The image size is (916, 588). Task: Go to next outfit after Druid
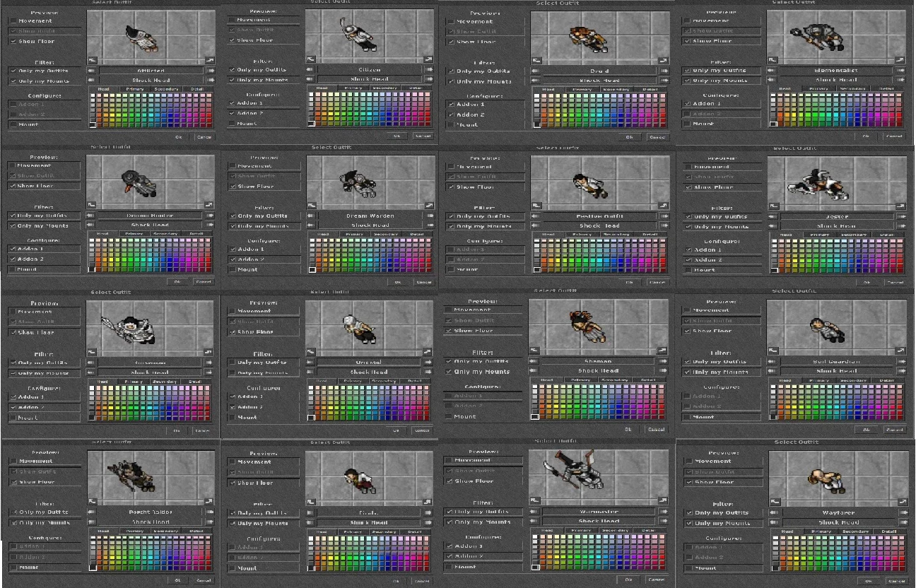(x=664, y=71)
